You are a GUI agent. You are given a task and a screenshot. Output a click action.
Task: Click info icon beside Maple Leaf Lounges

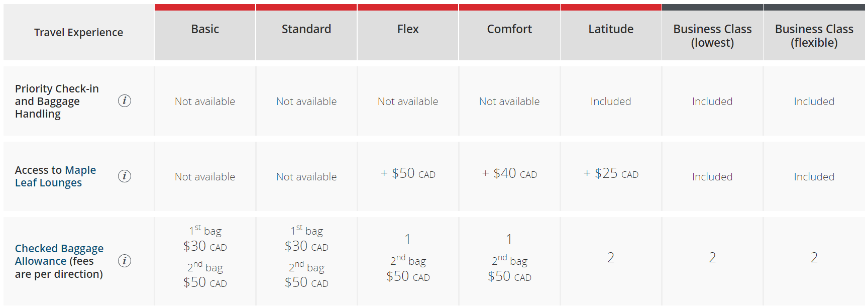click(125, 176)
